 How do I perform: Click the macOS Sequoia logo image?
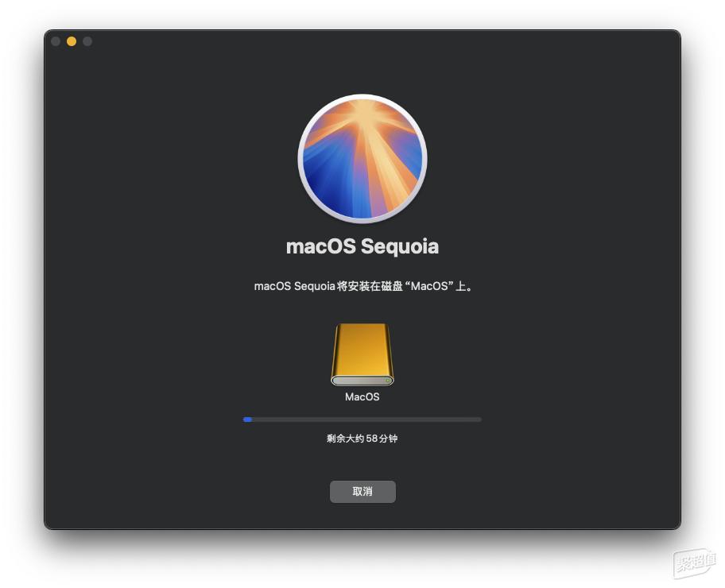[362, 159]
